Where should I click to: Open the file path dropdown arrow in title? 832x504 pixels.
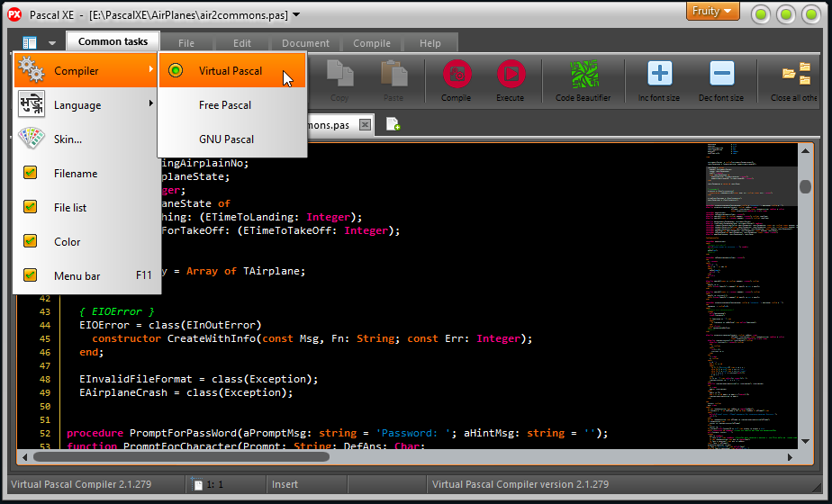coord(297,14)
